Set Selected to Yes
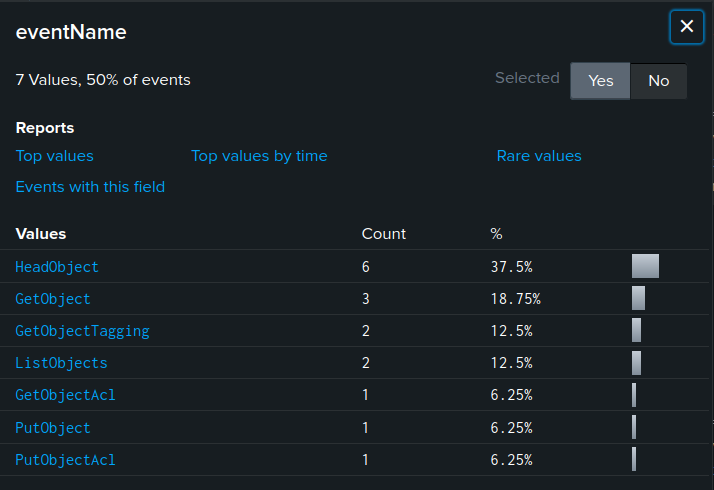 click(x=600, y=81)
